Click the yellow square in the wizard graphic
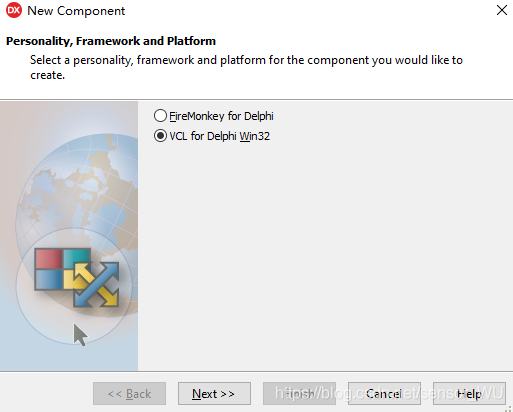 pyautogui.click(x=71, y=279)
